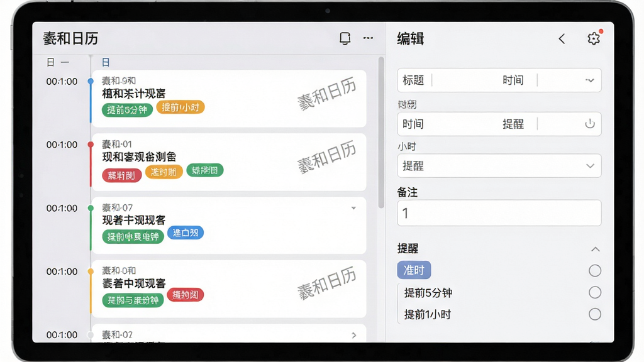Image resolution: width=644 pixels, height=362 pixels.
Task: Open the 泰和-02 event card chevron
Action: click(x=354, y=336)
